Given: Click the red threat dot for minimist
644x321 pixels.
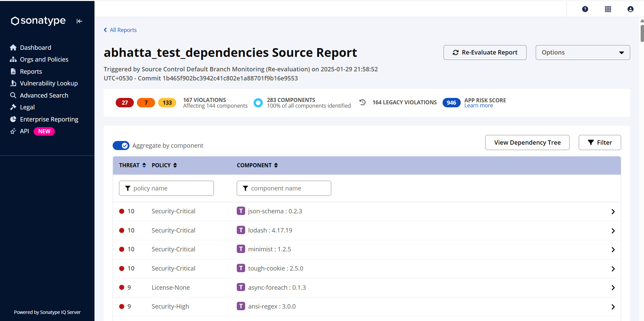Looking at the screenshot, I should coord(122,249).
